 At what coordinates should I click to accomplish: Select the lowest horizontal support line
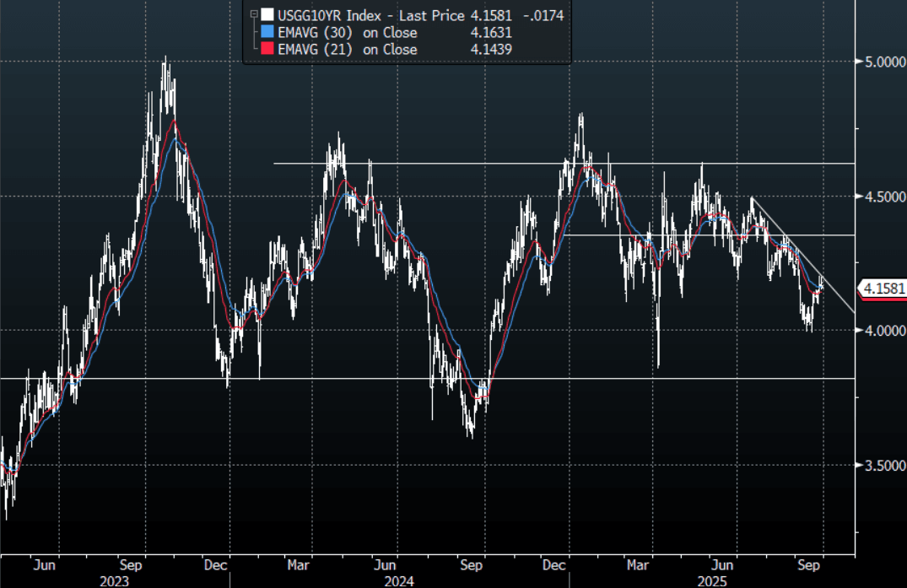pos(422,379)
